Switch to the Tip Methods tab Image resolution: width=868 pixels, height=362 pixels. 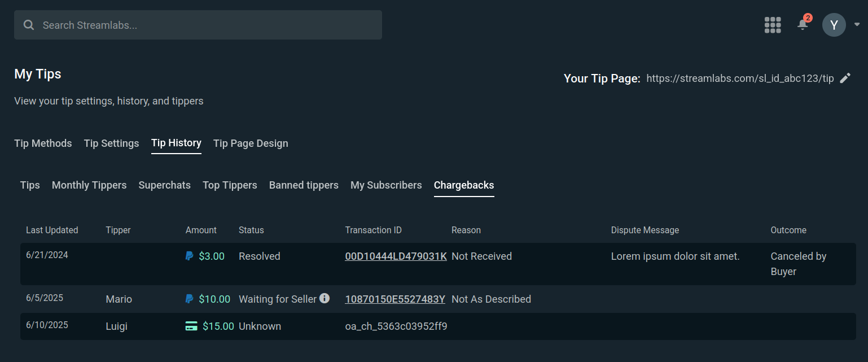[43, 143]
